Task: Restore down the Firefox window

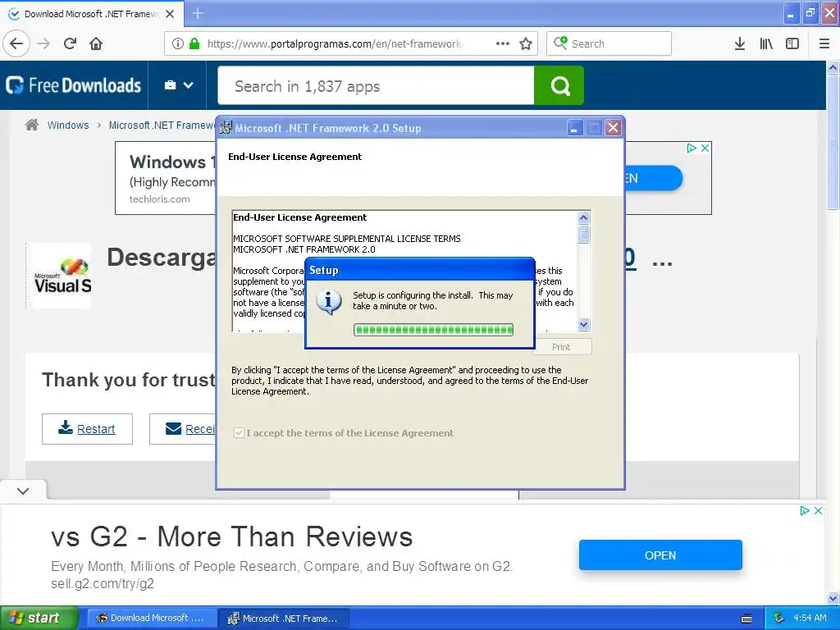Action: 810,13
